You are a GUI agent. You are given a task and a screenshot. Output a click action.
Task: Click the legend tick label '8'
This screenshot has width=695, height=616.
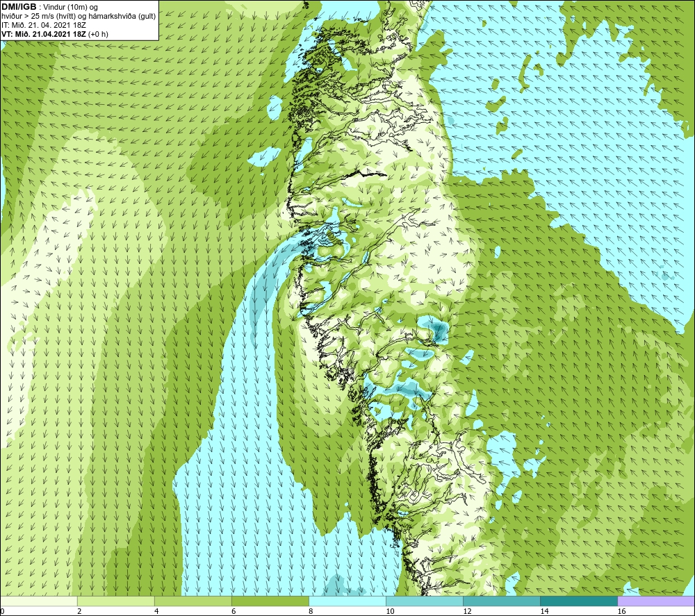(x=311, y=612)
